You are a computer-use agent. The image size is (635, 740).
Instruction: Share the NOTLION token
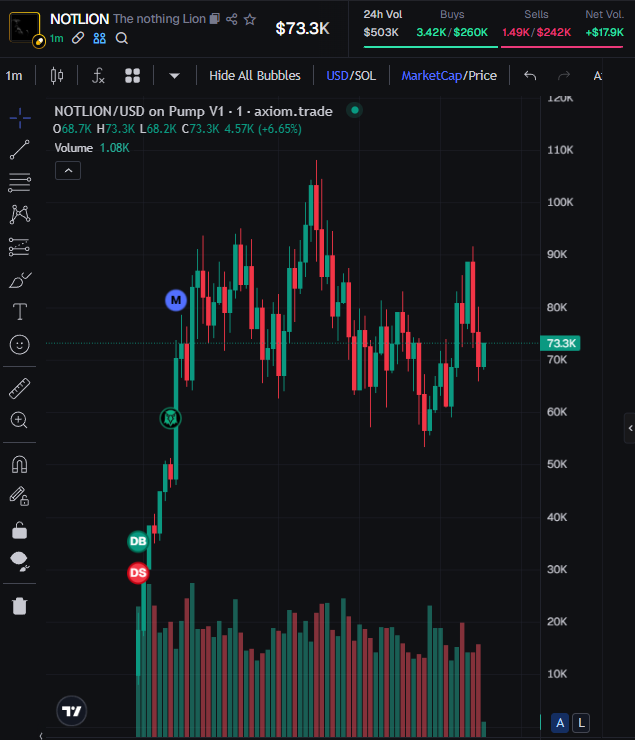[232, 19]
